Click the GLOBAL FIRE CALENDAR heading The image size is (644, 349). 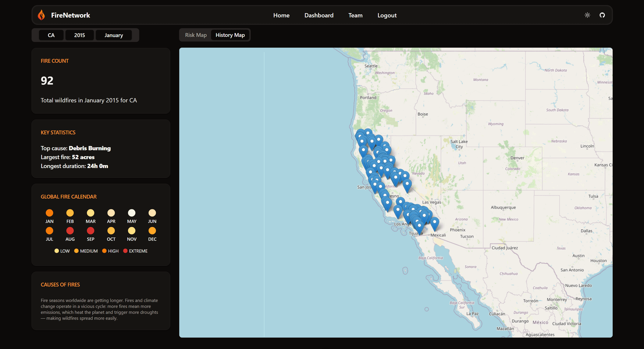tap(68, 196)
